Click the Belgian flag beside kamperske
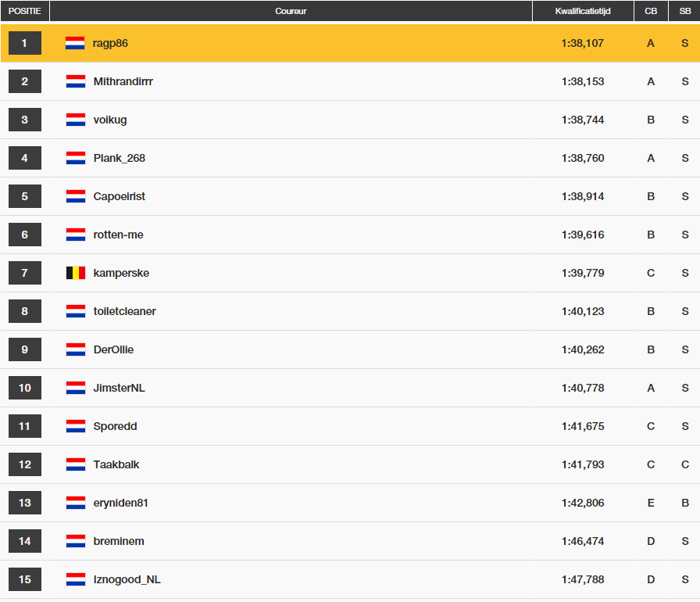 click(x=75, y=273)
